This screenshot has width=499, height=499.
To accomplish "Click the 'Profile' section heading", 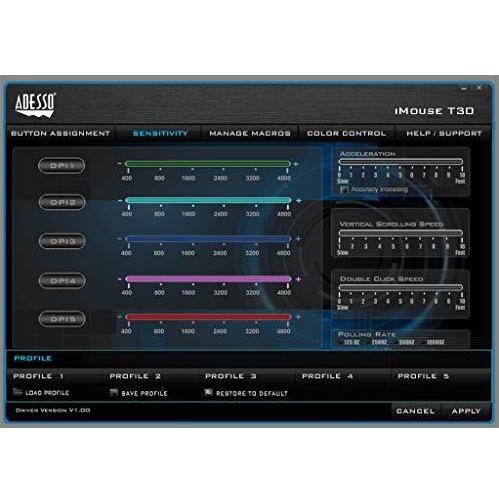I will point(33,358).
